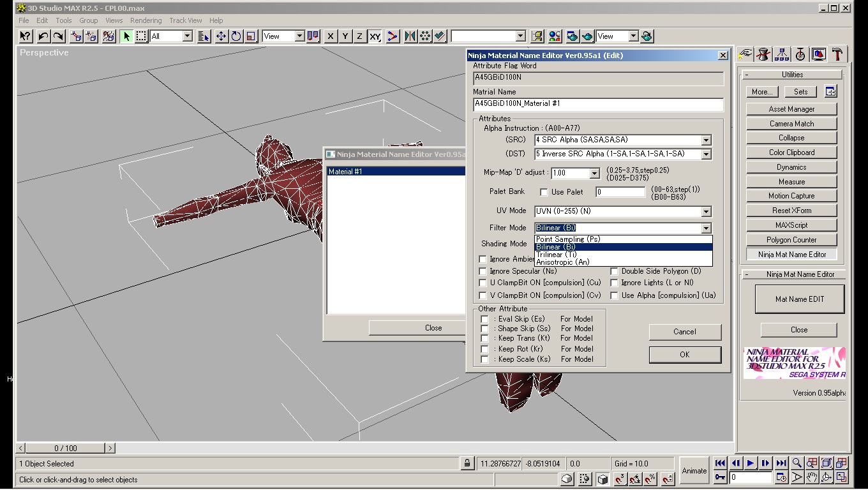868x490 pixels.
Task: Click the Matrial Name text field
Action: tap(599, 104)
